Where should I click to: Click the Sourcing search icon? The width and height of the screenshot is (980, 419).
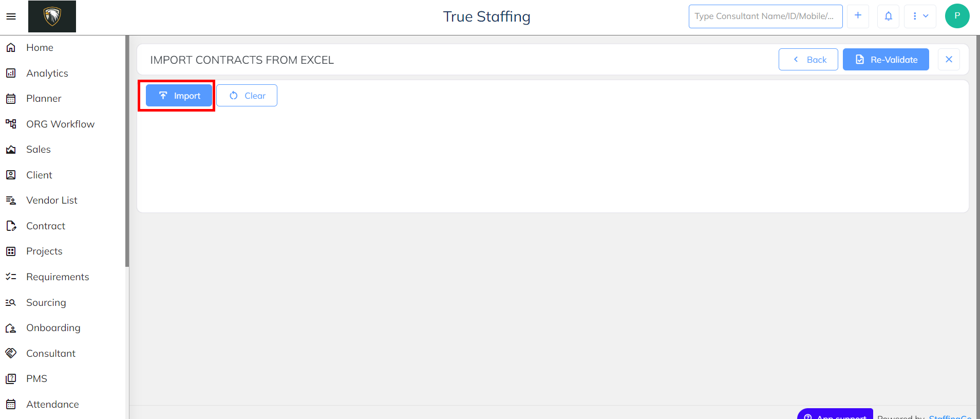tap(11, 302)
